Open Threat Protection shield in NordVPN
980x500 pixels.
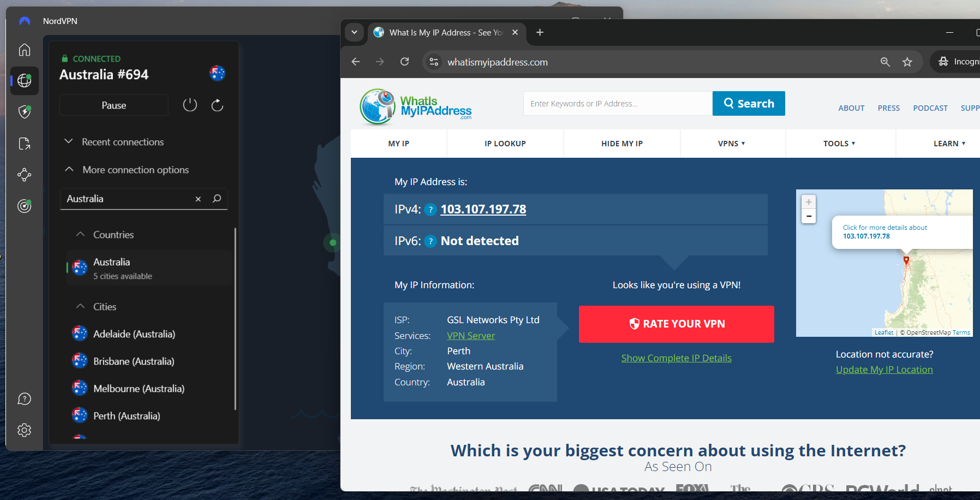[x=24, y=111]
